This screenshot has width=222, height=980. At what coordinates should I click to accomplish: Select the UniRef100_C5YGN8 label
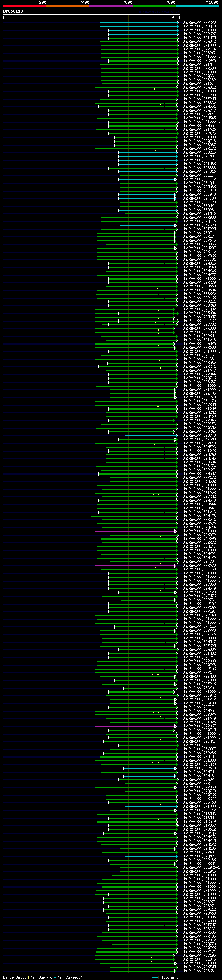199,439
